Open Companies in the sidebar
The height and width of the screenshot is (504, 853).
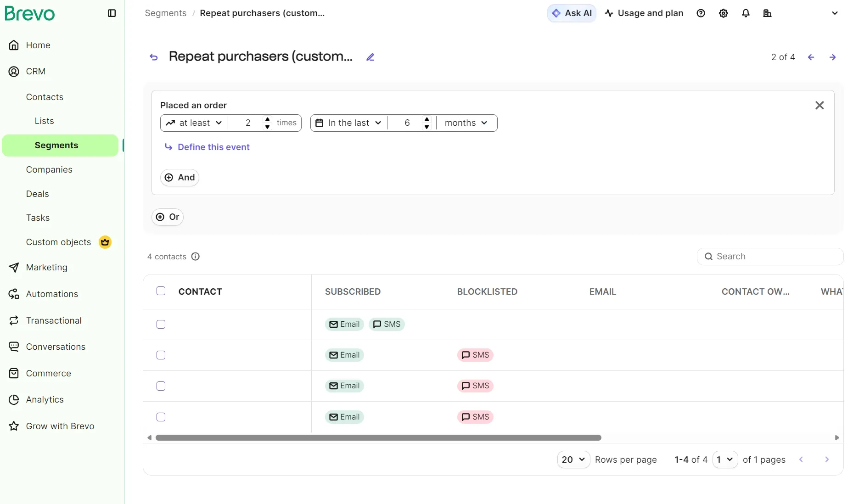point(49,170)
